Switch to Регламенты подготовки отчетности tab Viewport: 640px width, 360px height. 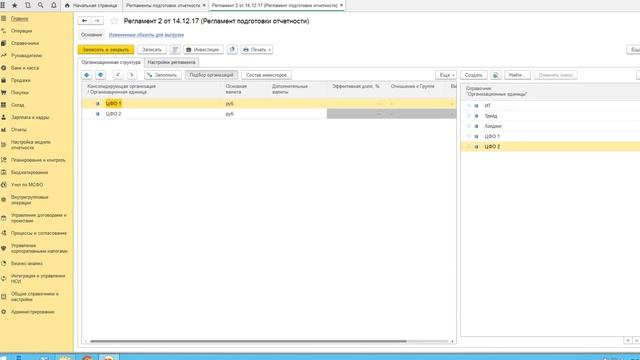163,5
